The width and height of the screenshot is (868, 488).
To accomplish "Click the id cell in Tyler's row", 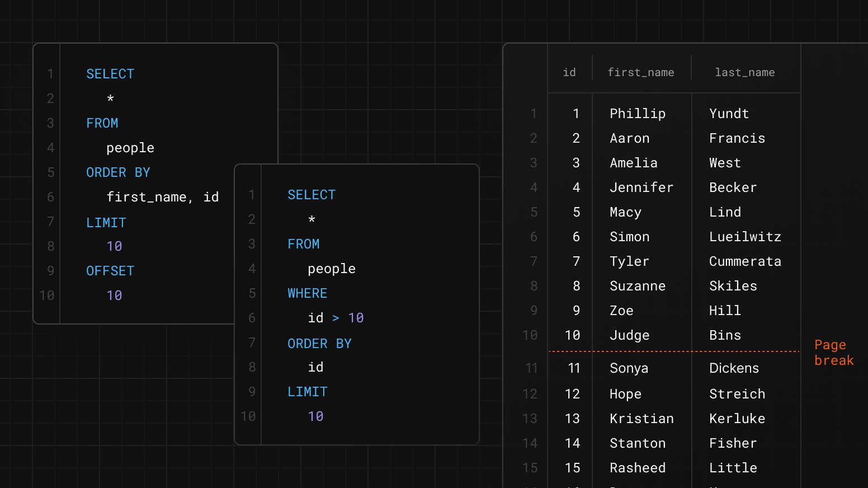I will (x=577, y=261).
